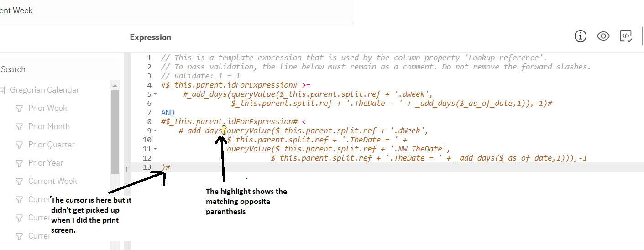Click the Gregorian Calendar table icon

tap(3, 90)
